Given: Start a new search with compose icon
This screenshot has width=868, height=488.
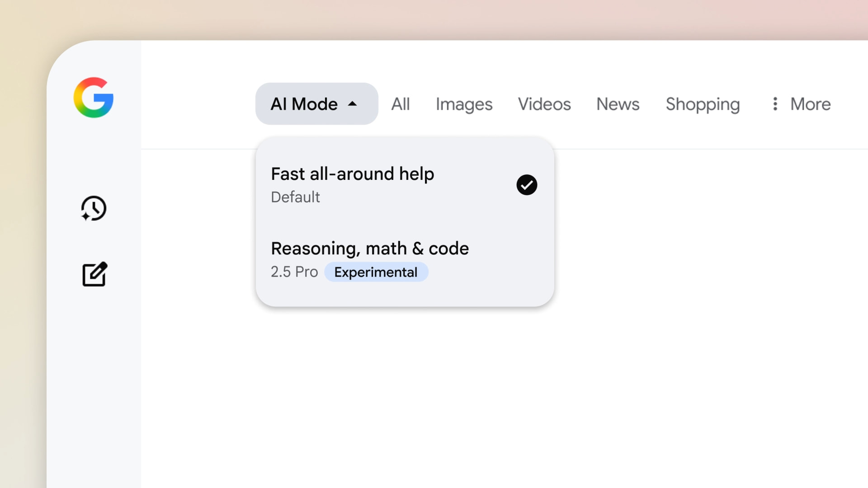Looking at the screenshot, I should point(94,274).
